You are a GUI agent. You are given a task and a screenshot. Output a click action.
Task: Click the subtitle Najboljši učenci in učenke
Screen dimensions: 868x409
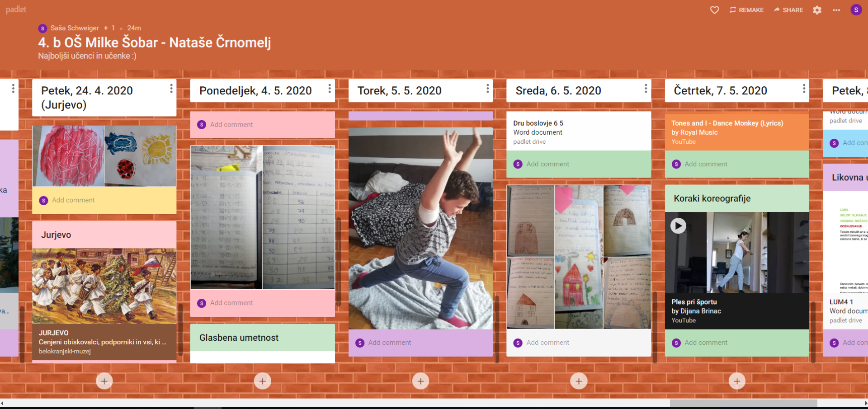87,56
